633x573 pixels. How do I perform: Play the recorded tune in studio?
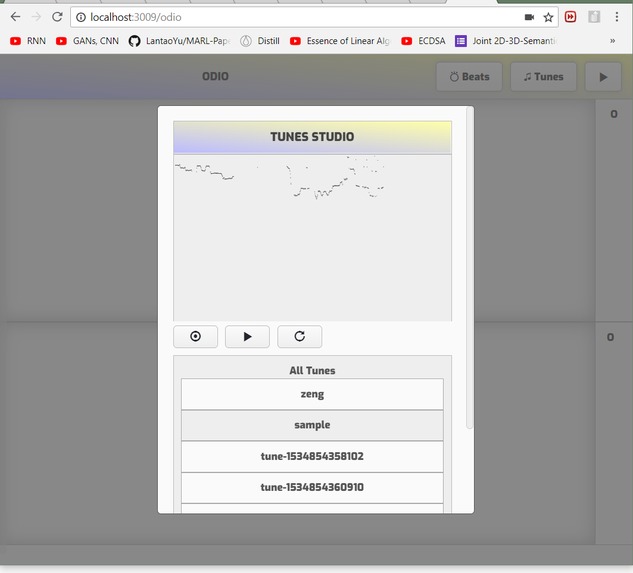[x=247, y=336]
